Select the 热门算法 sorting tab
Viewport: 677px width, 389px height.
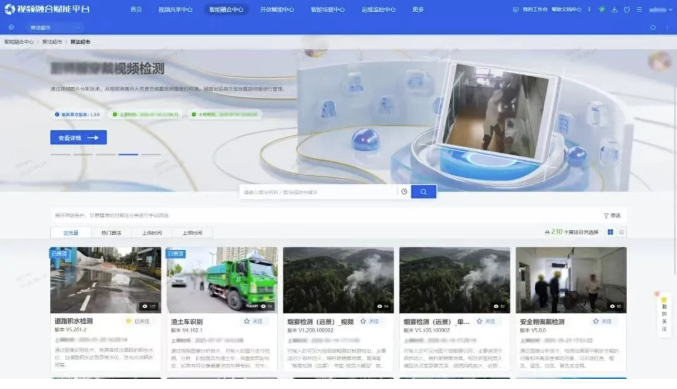pyautogui.click(x=111, y=233)
